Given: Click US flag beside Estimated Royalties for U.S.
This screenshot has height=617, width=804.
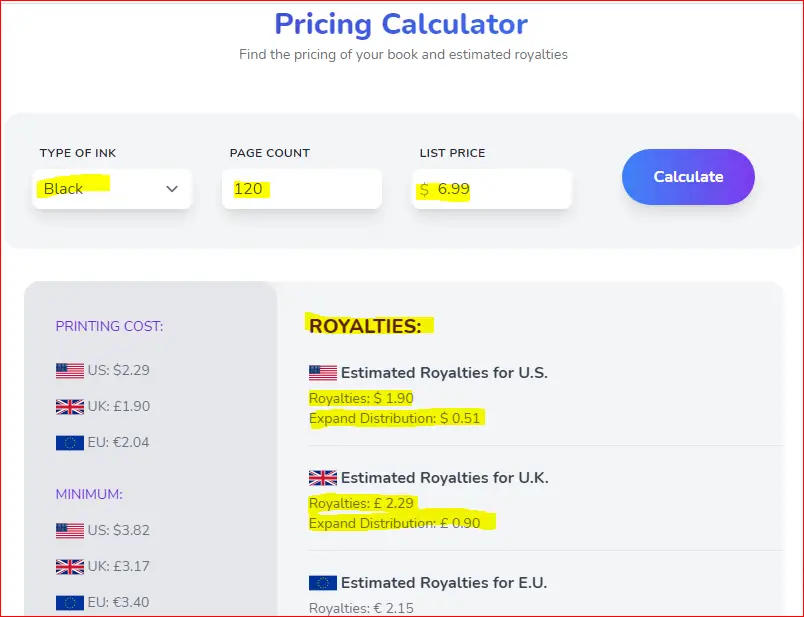Looking at the screenshot, I should point(323,373).
